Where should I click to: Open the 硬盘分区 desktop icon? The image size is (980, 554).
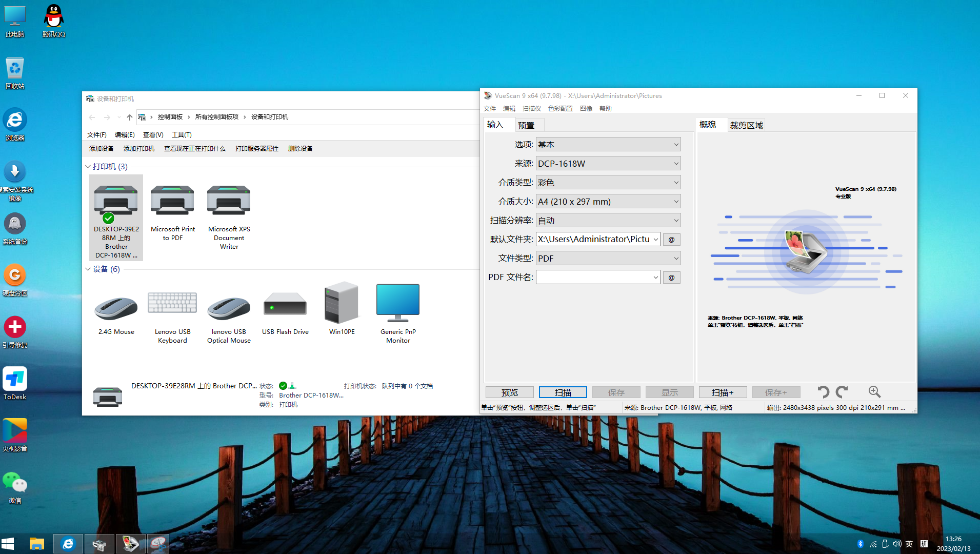coord(15,281)
